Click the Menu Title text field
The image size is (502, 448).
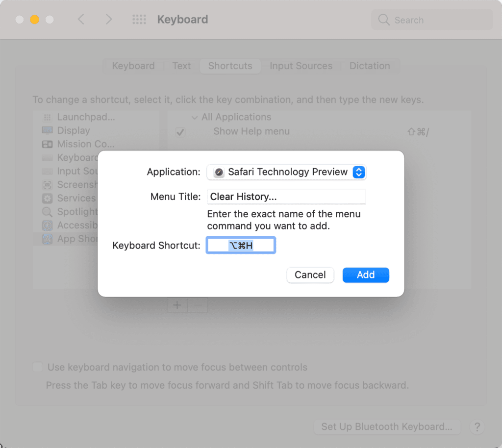[x=286, y=197]
